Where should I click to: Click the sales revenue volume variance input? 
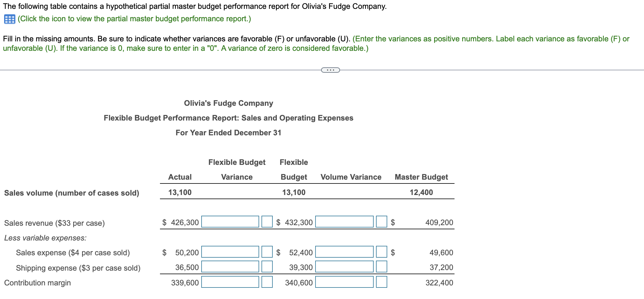pos(344,222)
